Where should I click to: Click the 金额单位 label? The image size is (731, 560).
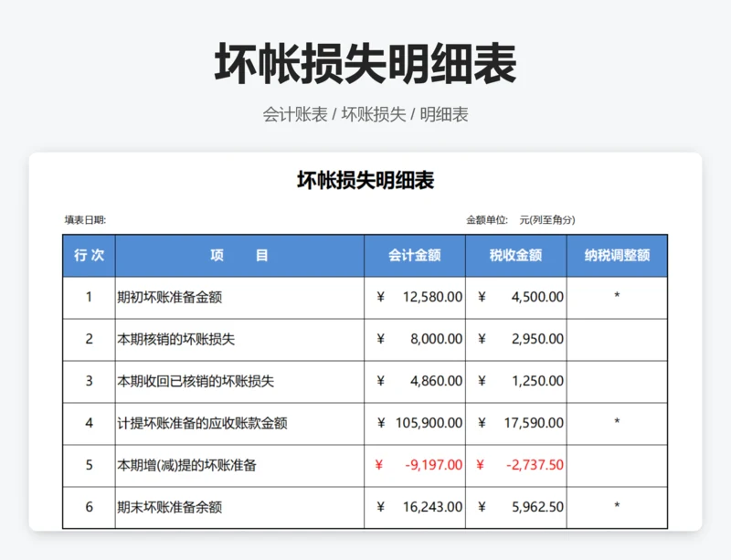pyautogui.click(x=487, y=219)
